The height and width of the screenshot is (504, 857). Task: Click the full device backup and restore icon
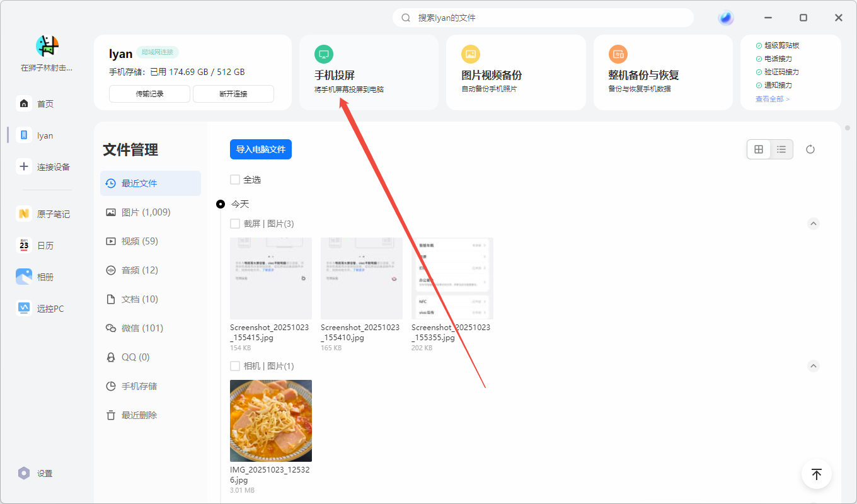tap(618, 54)
